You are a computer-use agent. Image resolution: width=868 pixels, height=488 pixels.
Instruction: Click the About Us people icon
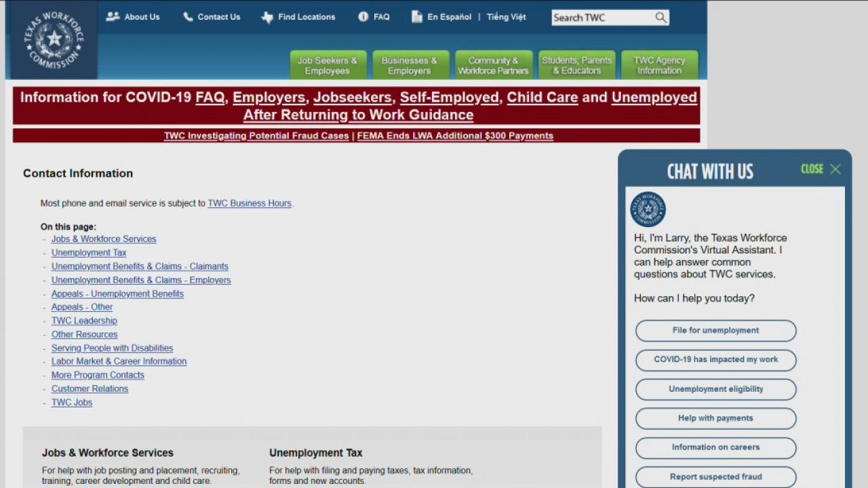(x=113, y=17)
